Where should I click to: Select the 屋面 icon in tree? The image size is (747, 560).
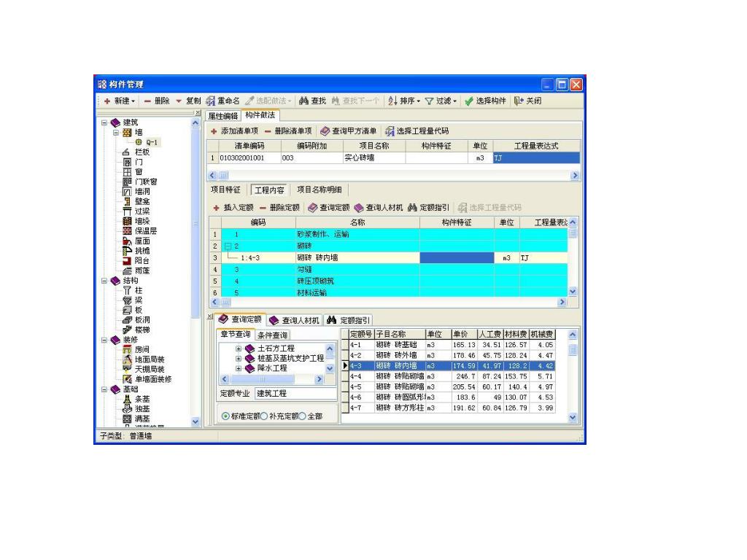click(x=127, y=241)
